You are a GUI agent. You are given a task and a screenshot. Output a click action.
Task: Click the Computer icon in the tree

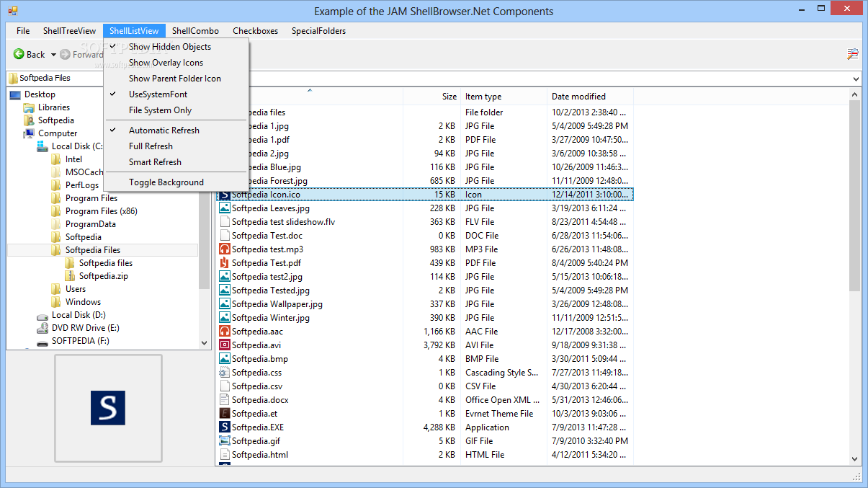click(29, 133)
